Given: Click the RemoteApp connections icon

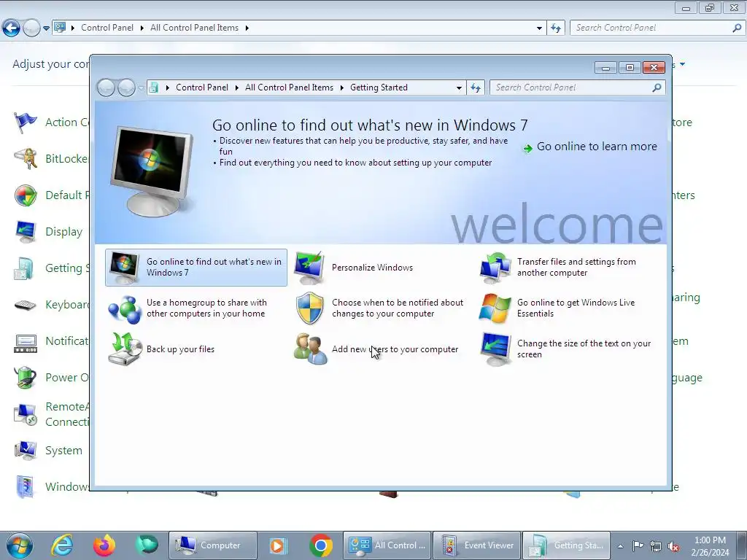Looking at the screenshot, I should tap(26, 414).
